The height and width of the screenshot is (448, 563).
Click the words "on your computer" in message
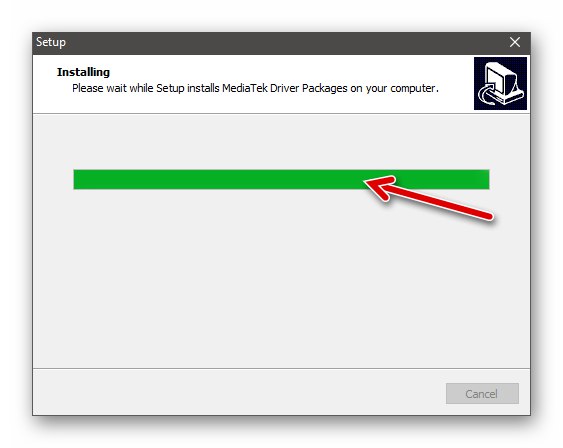393,88
